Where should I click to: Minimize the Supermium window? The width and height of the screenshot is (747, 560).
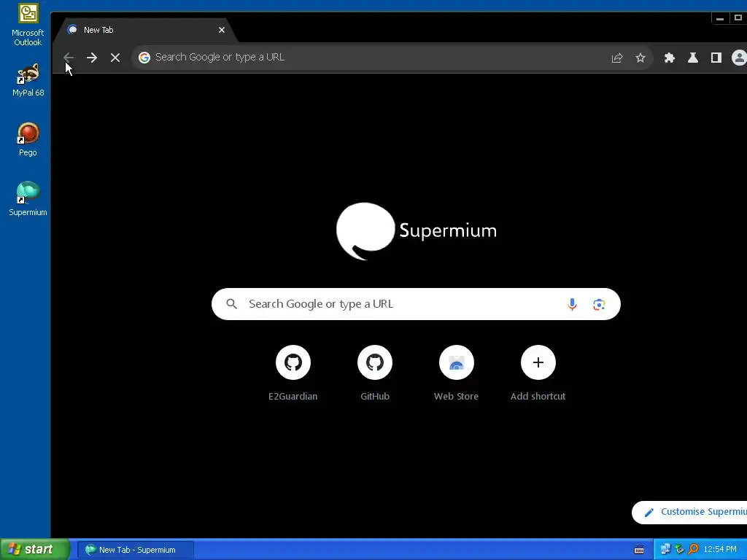[720, 18]
